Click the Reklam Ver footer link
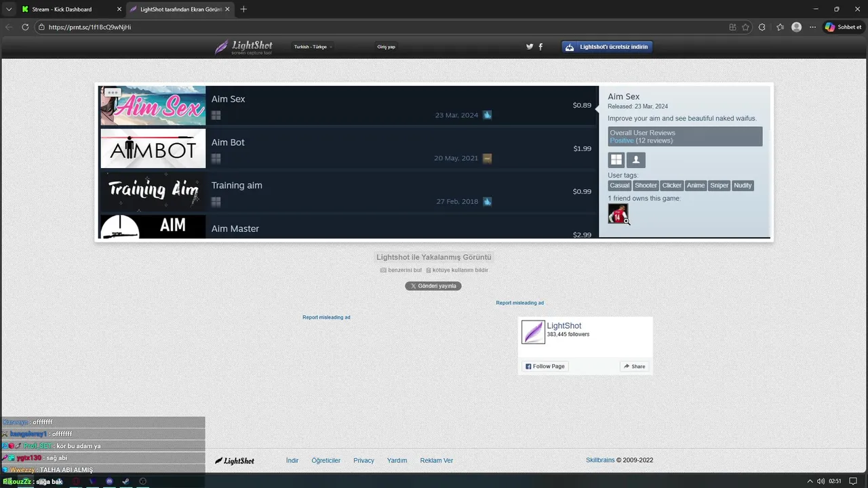Image resolution: width=868 pixels, height=488 pixels. pos(437,460)
